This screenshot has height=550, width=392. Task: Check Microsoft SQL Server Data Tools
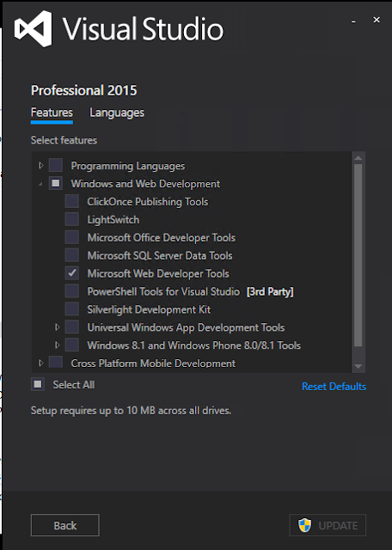(72, 255)
